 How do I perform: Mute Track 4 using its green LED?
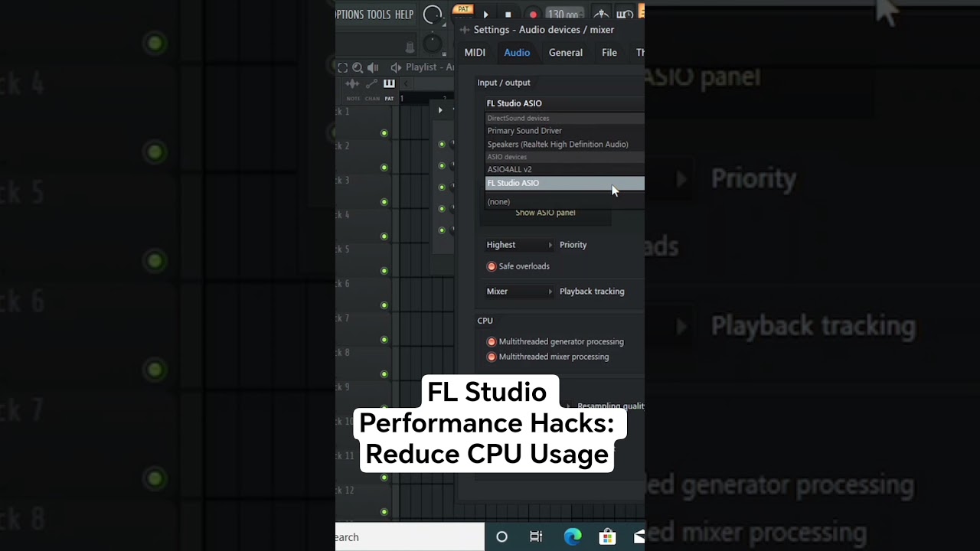pyautogui.click(x=384, y=236)
